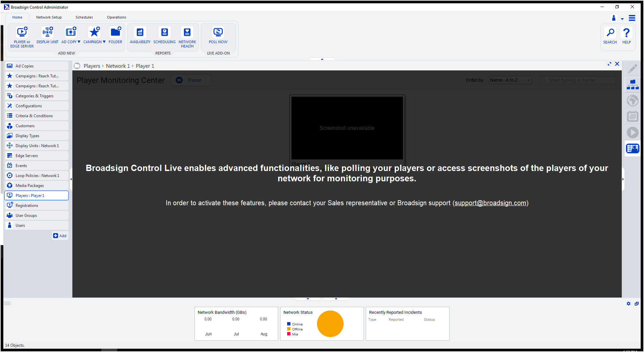Open User Groups sidebar item
644x352 pixels.
[x=37, y=216]
